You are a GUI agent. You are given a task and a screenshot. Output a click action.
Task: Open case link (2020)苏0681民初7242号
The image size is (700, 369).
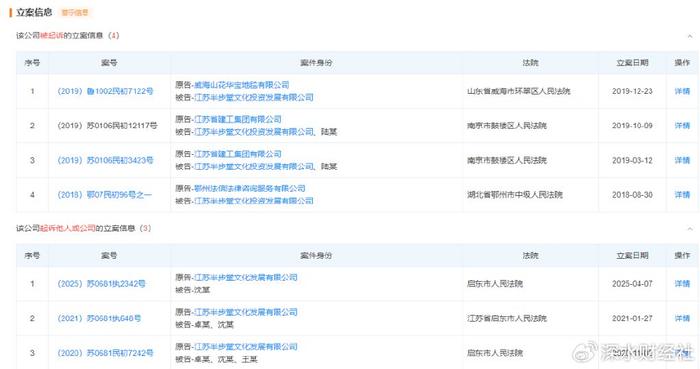[x=105, y=353]
